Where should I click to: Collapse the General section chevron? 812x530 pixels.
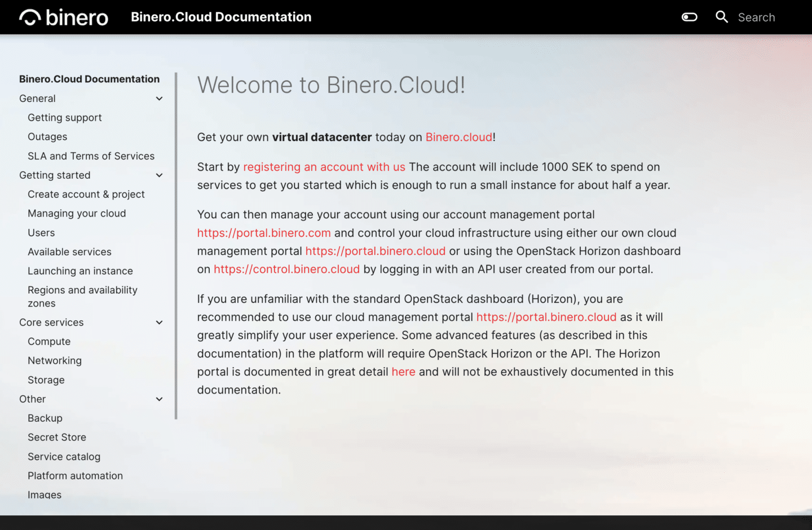tap(159, 99)
